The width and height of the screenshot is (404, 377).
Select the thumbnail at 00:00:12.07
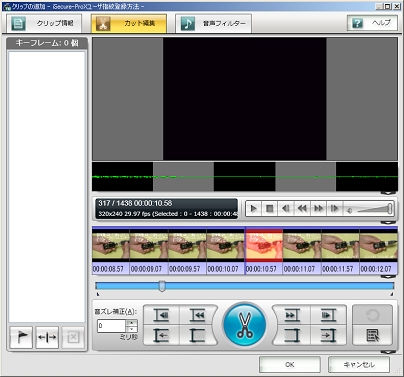pyautogui.click(x=379, y=251)
